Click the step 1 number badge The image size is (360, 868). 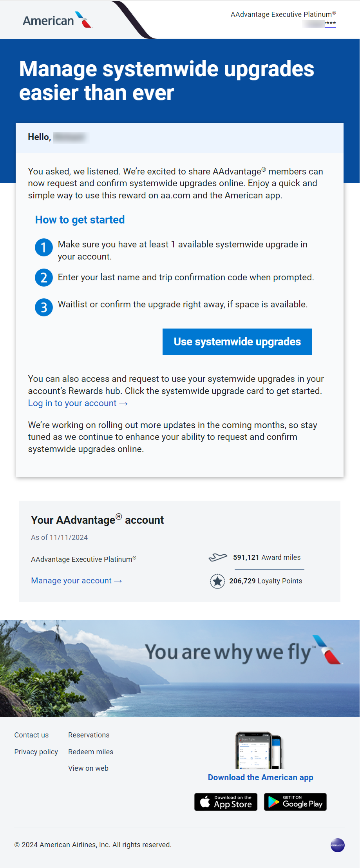(x=44, y=247)
